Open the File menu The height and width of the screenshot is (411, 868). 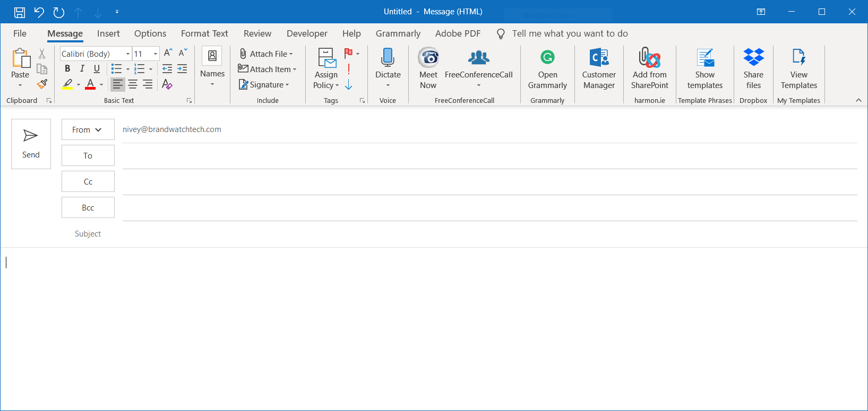click(20, 33)
